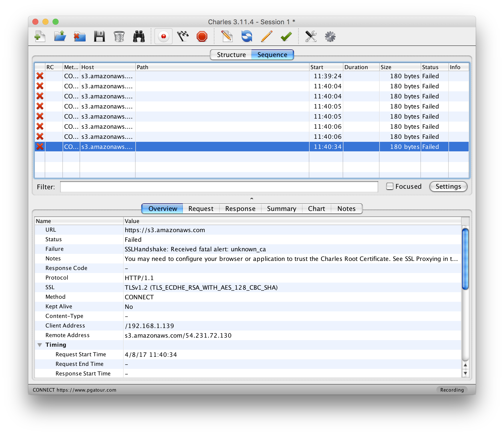The width and height of the screenshot is (504, 435).
Task: Click overview scrollbar down arrow
Action: 465,373
